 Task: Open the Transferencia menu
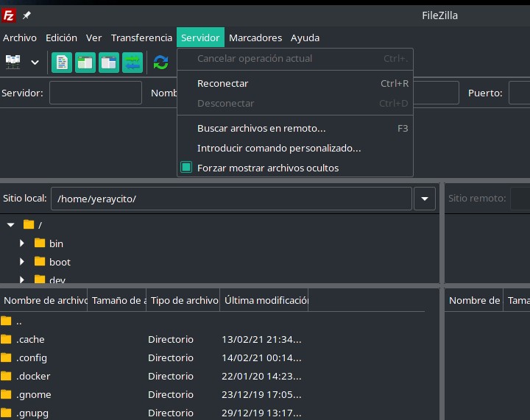141,38
